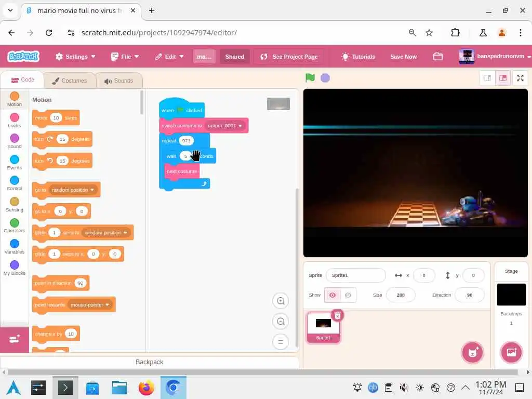This screenshot has width=532, height=399.
Task: Select the Sensing block category
Action: click(14, 205)
